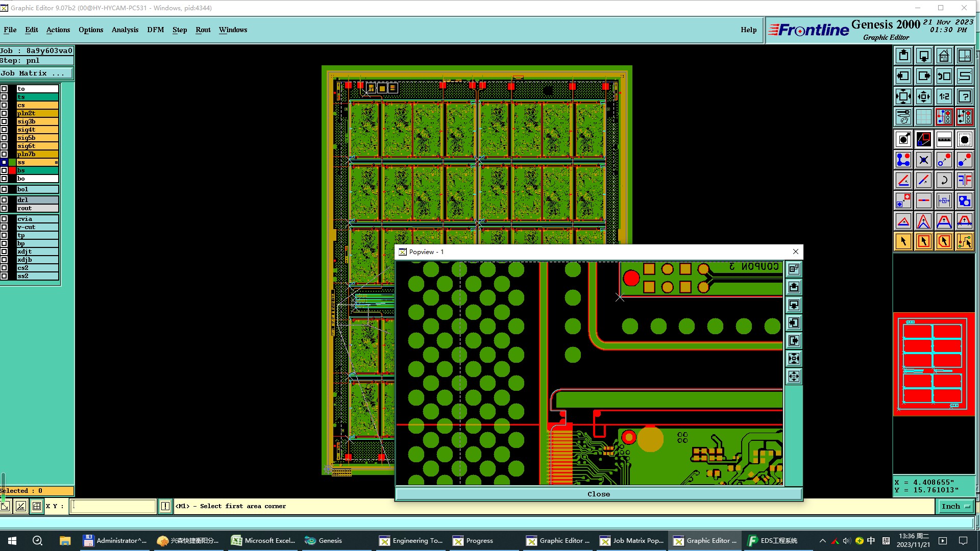The width and height of the screenshot is (980, 551).
Task: Click the home view icon
Action: [944, 56]
